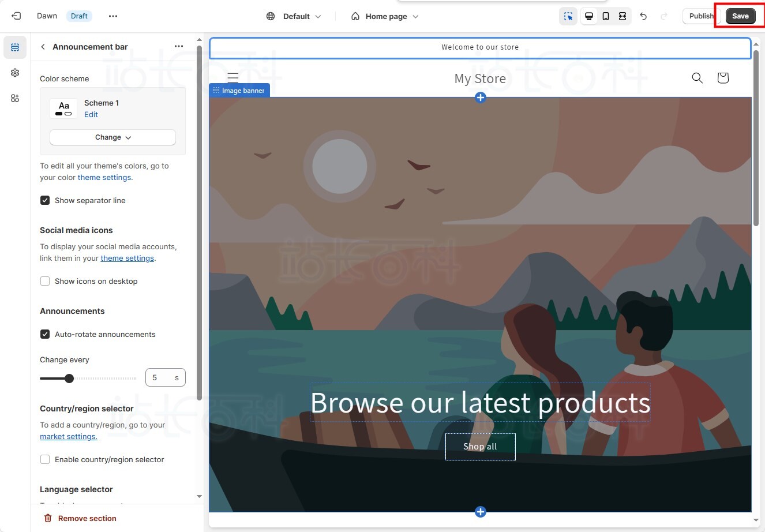The image size is (765, 532).
Task: Expand the Home page template dropdown
Action: (385, 16)
